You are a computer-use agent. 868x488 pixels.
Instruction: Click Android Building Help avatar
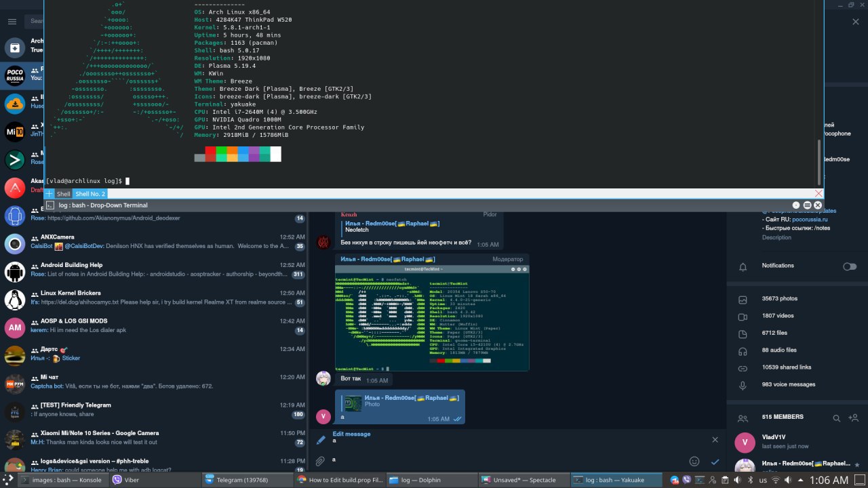15,271
